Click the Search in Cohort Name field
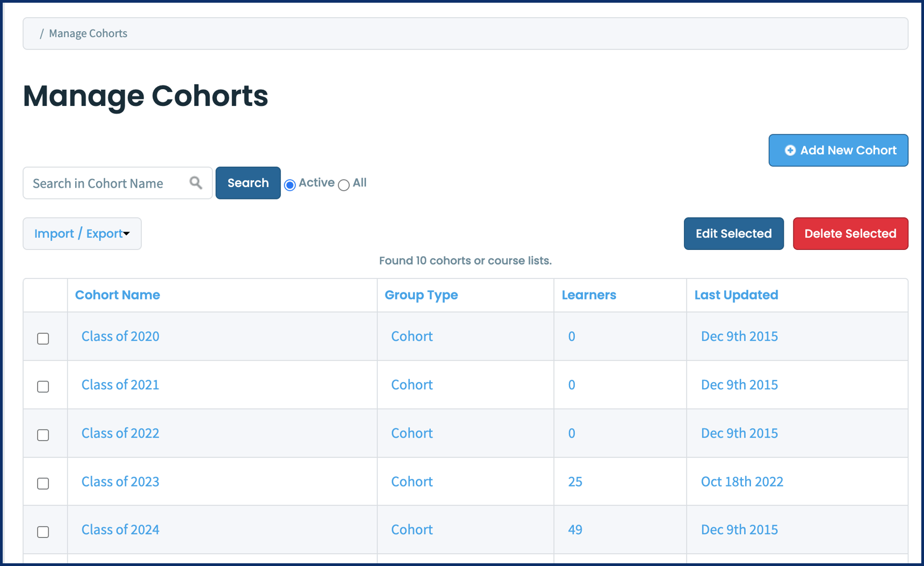 click(x=107, y=183)
